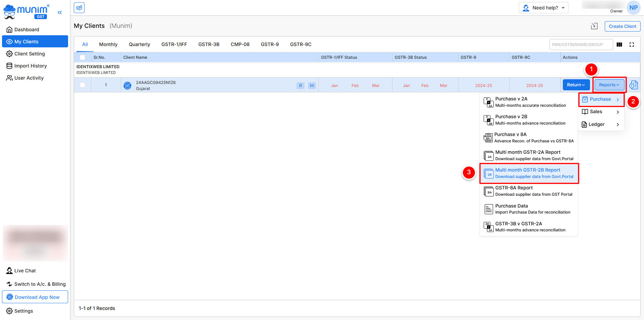Open the Return dropdown button
This screenshot has height=320, width=644.
(576, 85)
